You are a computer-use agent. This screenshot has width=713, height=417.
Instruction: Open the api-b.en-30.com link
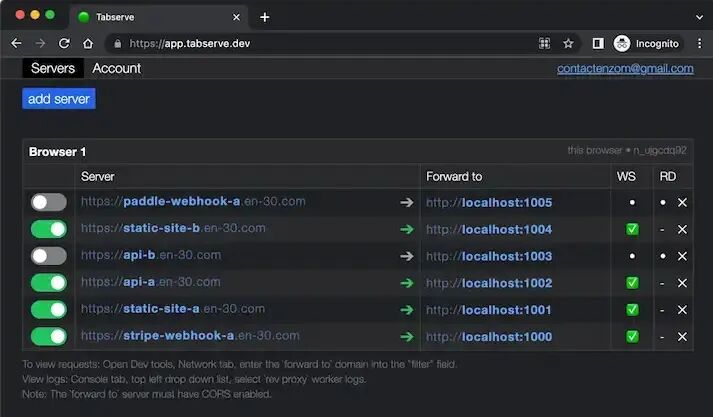coord(151,255)
